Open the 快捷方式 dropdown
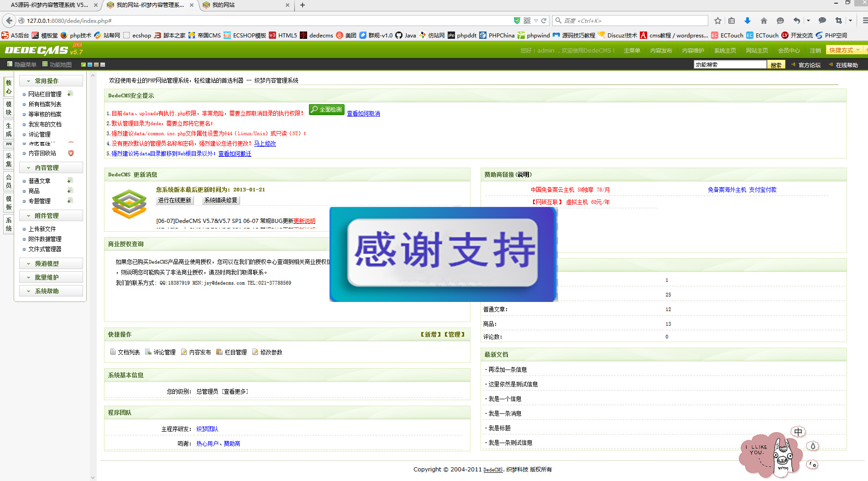 tap(844, 50)
